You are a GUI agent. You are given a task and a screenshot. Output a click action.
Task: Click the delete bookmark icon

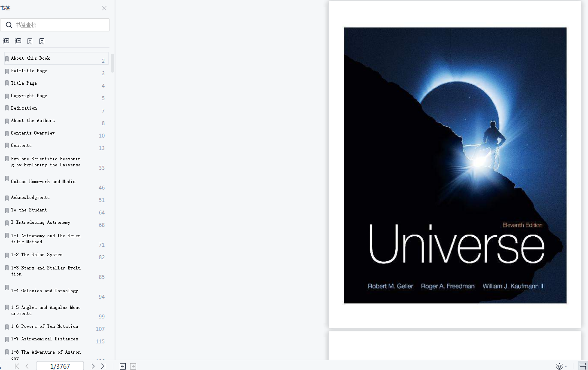point(42,41)
